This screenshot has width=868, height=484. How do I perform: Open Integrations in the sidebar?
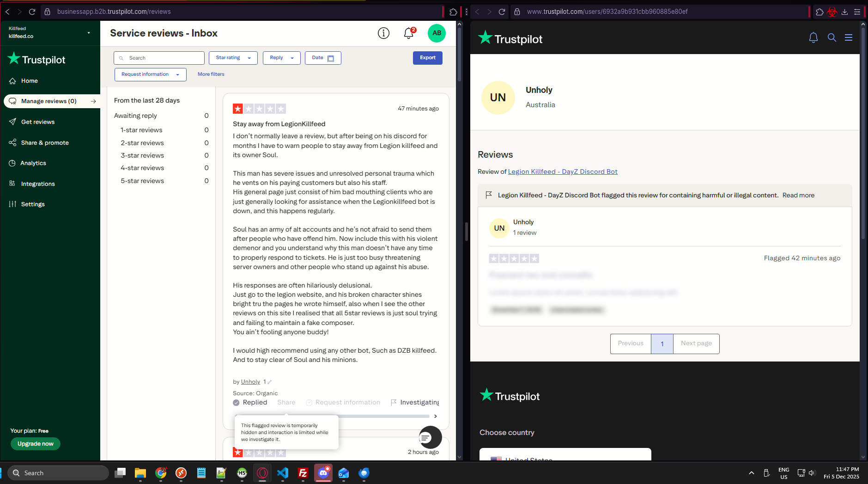click(x=38, y=184)
